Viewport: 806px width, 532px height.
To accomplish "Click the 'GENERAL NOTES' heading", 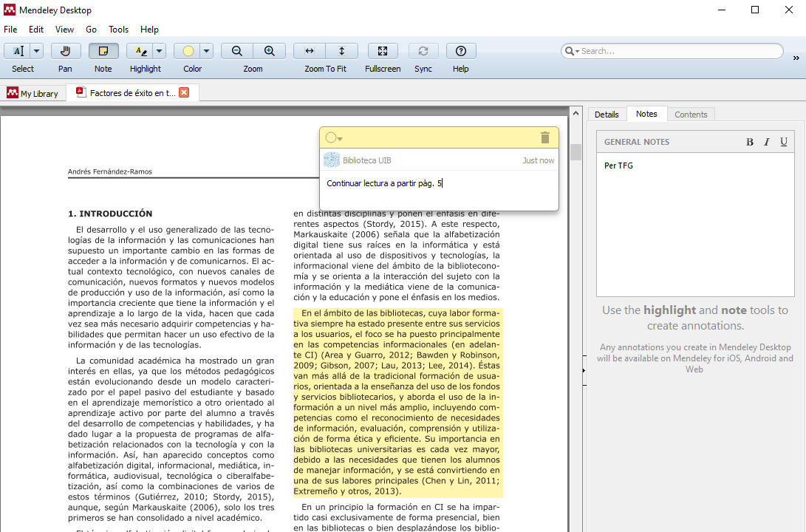I will (636, 142).
